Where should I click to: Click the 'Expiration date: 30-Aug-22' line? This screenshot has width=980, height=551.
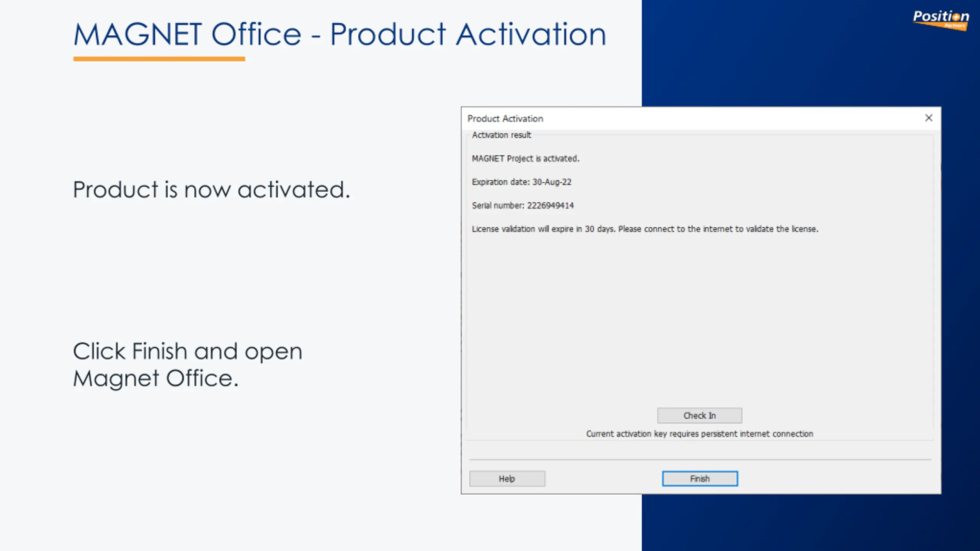[x=521, y=182]
